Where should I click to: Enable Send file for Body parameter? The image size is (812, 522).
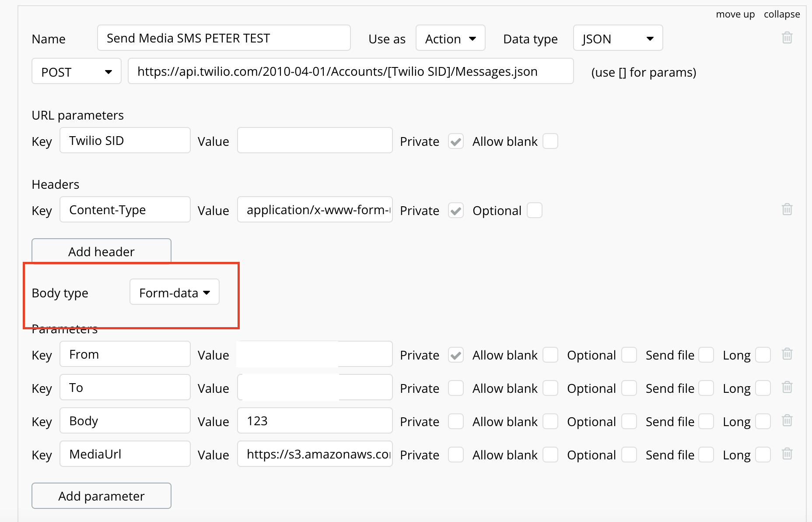pyautogui.click(x=706, y=422)
